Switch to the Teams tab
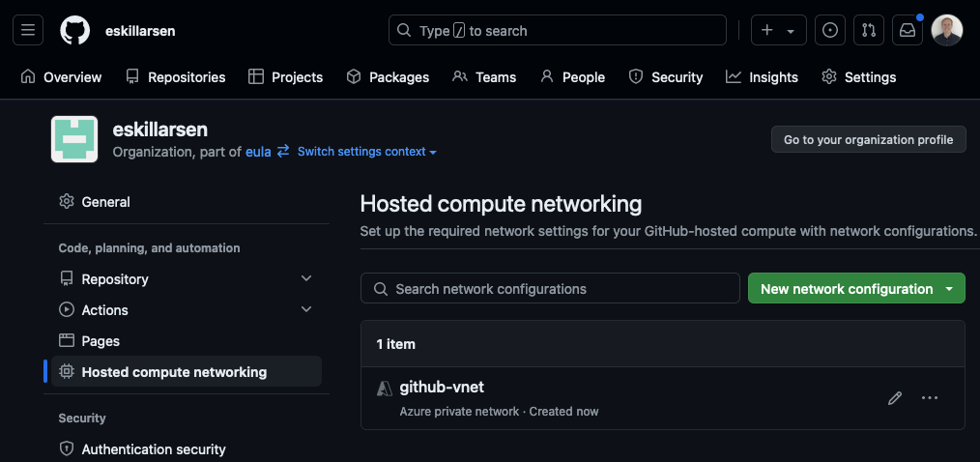Image resolution: width=980 pixels, height=462 pixels. click(484, 77)
